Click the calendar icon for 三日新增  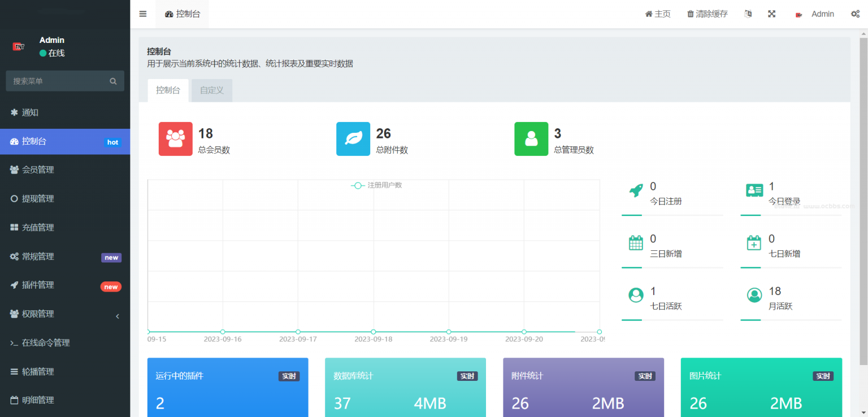tap(636, 243)
